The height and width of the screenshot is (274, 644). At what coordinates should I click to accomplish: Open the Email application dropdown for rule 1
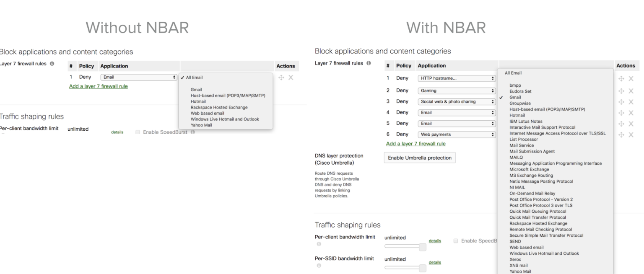point(138,77)
